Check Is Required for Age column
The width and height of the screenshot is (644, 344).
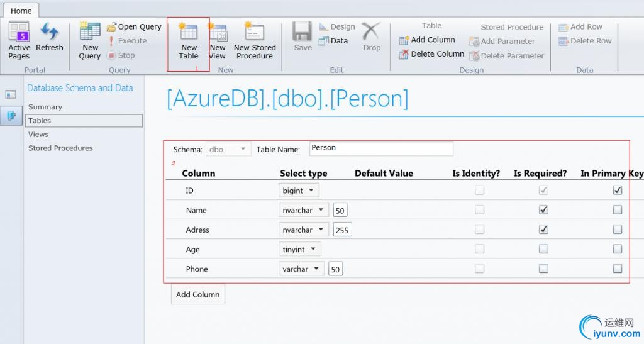tap(543, 249)
